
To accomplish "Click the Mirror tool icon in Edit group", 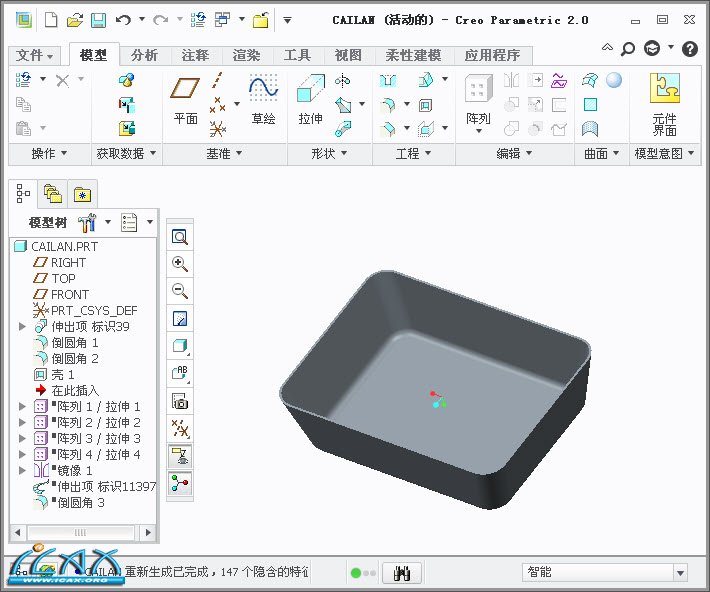I will point(511,81).
